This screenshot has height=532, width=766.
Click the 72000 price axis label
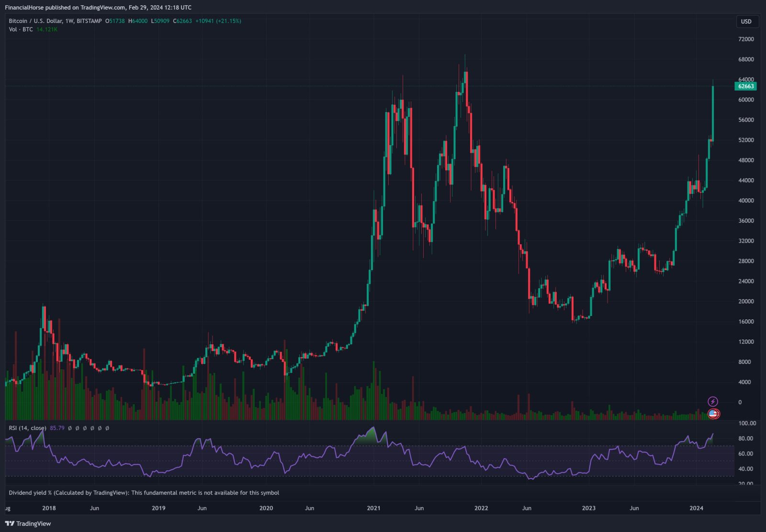746,39
